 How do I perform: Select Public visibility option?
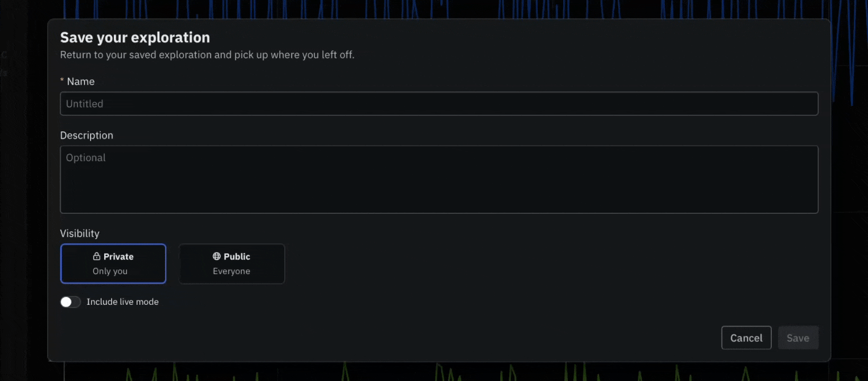point(232,264)
